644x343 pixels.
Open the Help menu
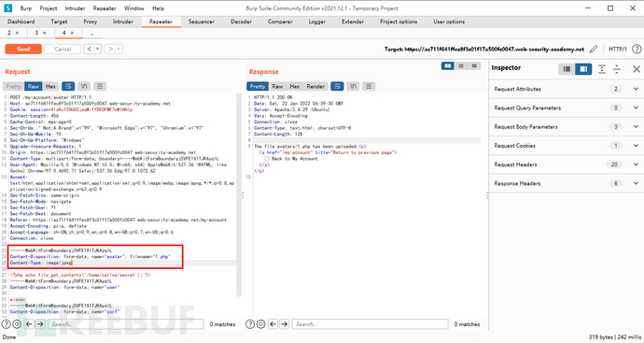coord(158,8)
